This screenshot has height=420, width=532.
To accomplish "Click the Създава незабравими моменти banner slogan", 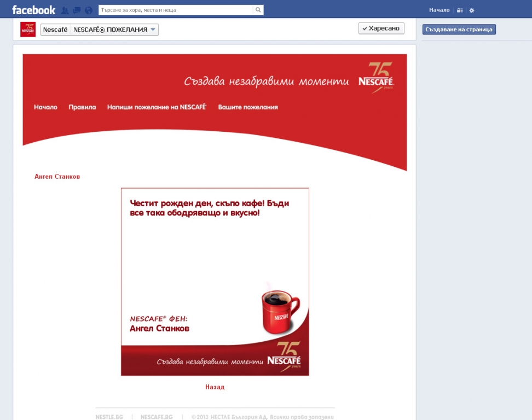I will [267, 81].
